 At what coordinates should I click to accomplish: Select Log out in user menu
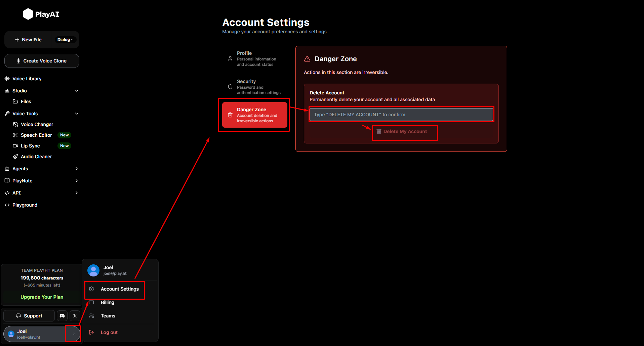tap(109, 332)
